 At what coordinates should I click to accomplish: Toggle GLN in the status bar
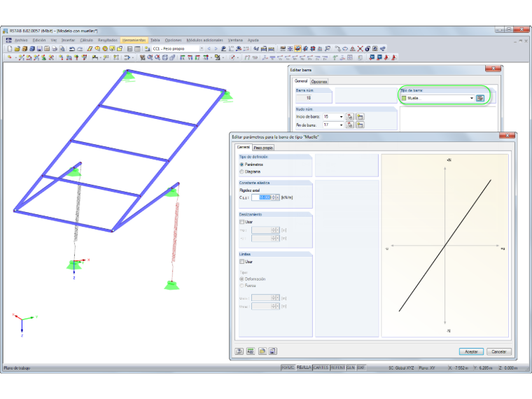pos(351,367)
